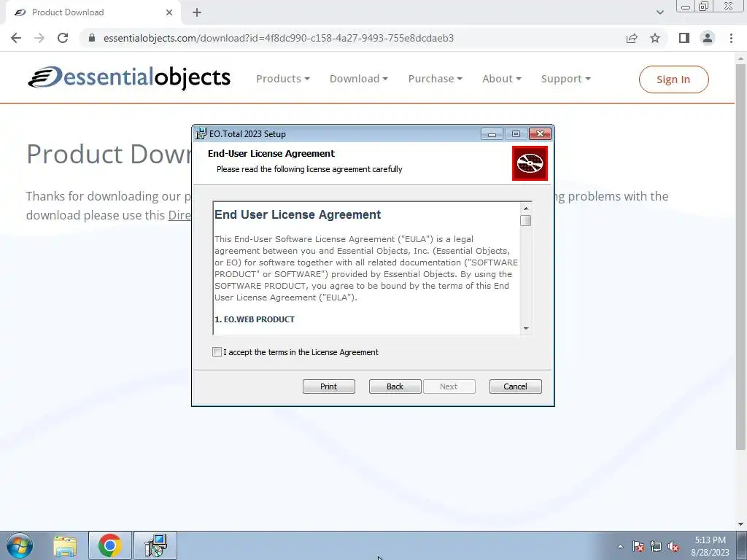Open the Windows Start menu

pyautogui.click(x=20, y=545)
